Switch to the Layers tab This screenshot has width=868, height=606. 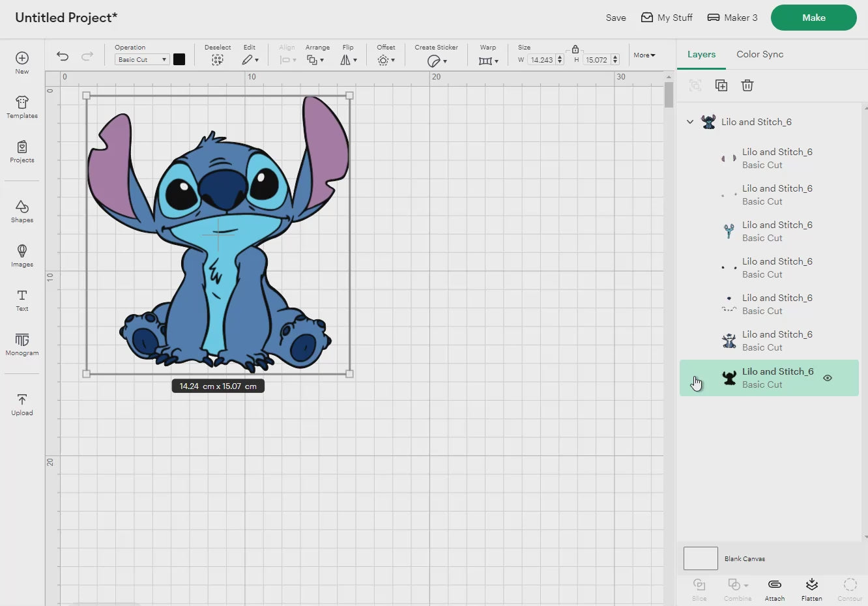(701, 54)
